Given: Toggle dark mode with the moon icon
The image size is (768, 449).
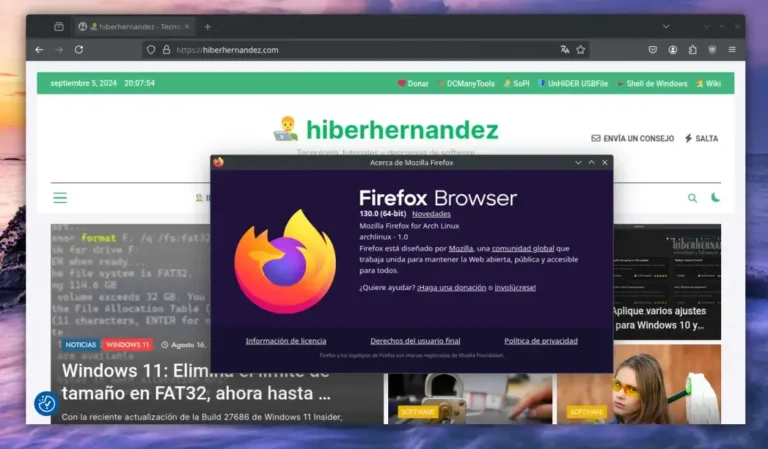Looking at the screenshot, I should pos(716,198).
